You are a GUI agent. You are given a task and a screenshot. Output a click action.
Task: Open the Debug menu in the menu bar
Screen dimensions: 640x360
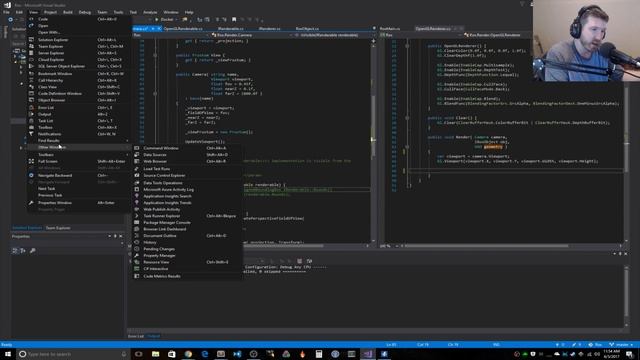coord(84,12)
